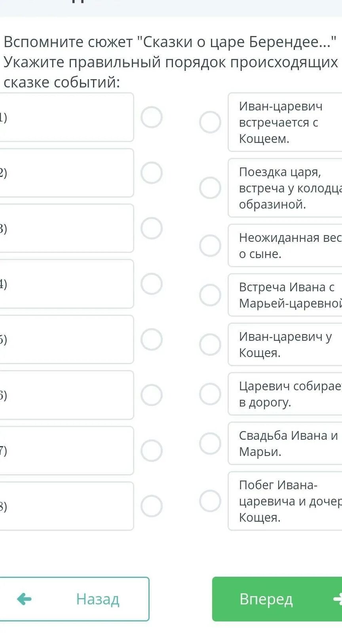Viewport: 342px width, 644px height.
Task: Click the left arrow icon on Назад
Action: click(x=24, y=599)
